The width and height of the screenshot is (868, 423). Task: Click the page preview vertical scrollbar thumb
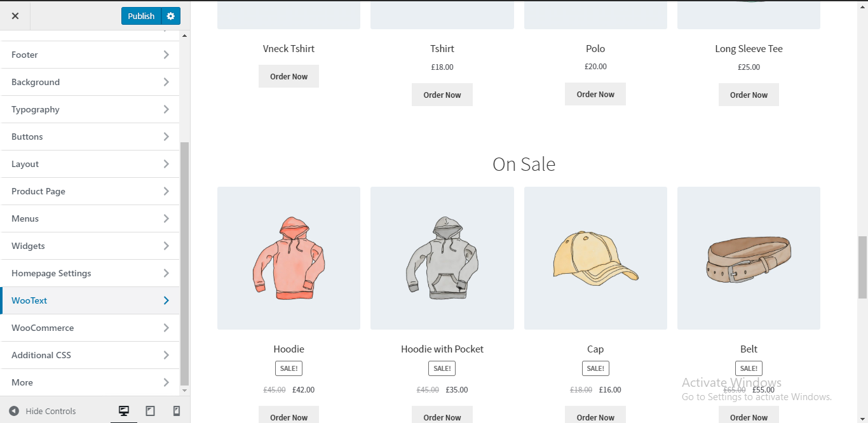click(x=862, y=267)
